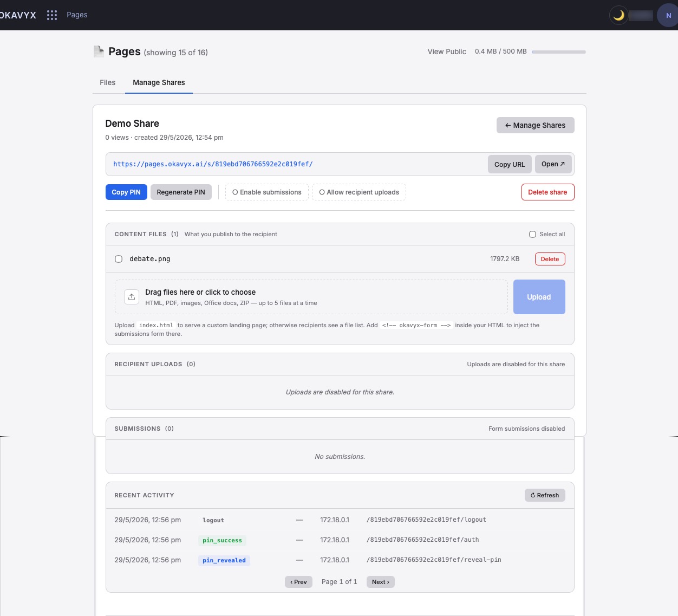Toggle Allow recipient uploads
Image resolution: width=678 pixels, height=616 pixels.
[x=359, y=192]
